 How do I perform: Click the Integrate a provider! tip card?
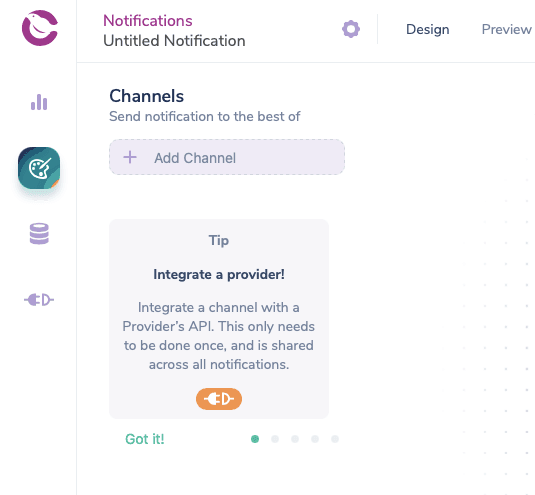[x=219, y=319]
